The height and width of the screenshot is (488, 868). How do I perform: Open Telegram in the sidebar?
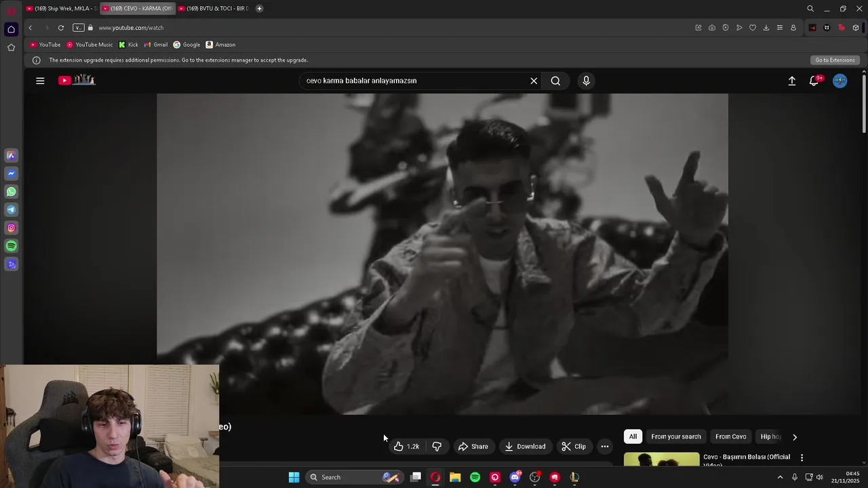11,210
